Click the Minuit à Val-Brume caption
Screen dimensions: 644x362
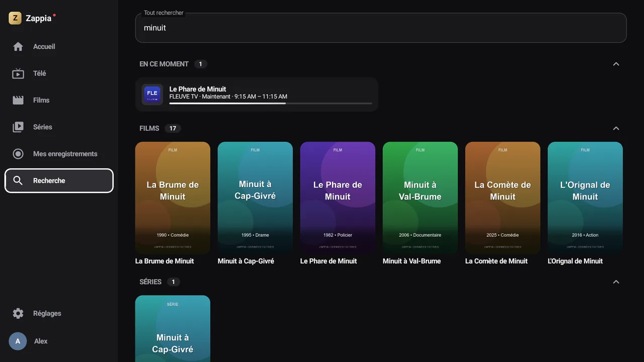[412, 261]
